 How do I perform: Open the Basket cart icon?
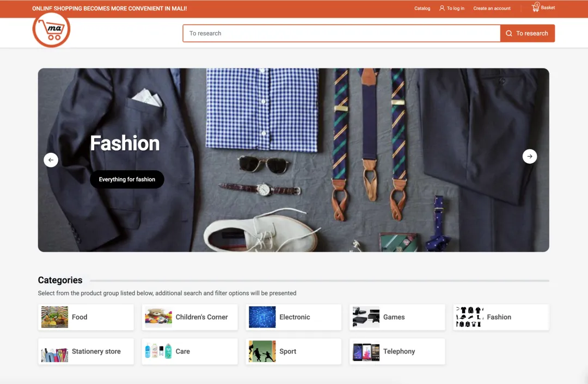pyautogui.click(x=536, y=8)
